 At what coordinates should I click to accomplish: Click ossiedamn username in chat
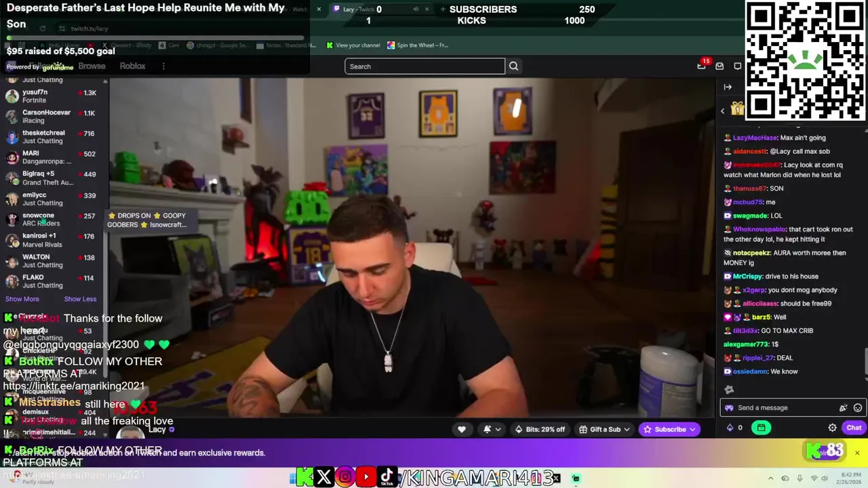[751, 371]
